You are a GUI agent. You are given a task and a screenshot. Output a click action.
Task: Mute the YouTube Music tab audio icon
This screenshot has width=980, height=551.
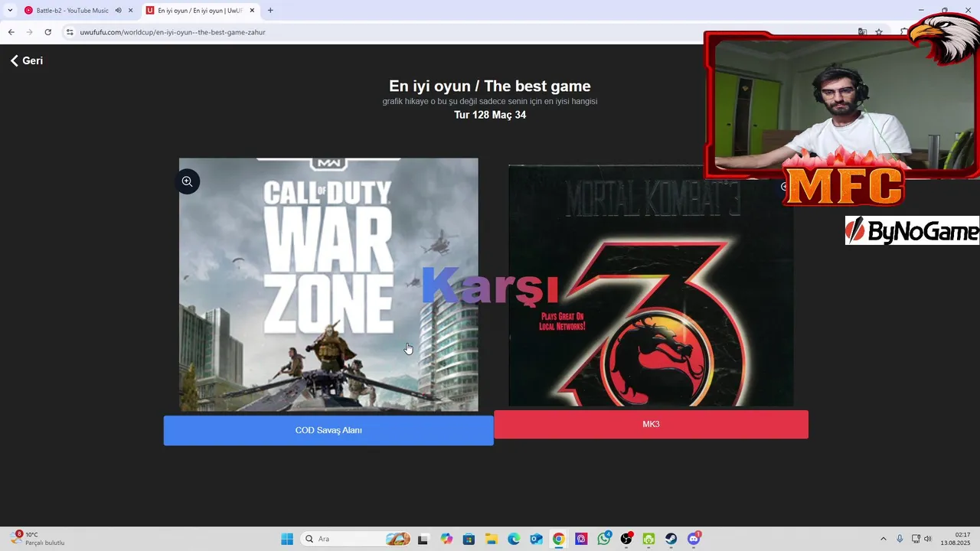[119, 11]
